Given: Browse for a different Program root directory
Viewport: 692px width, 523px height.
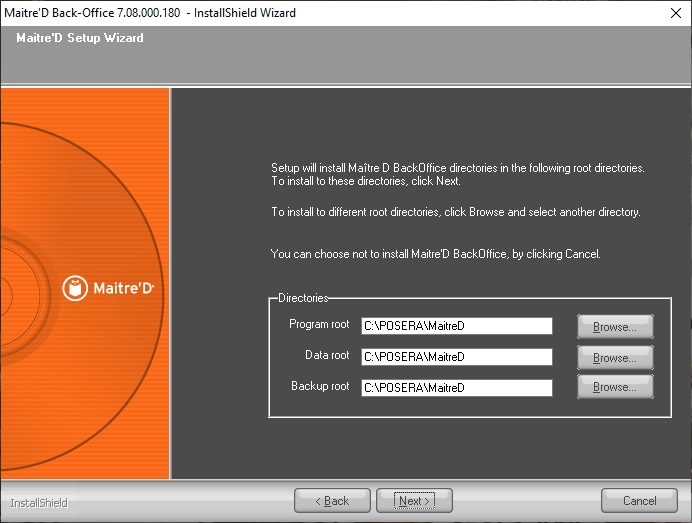Looking at the screenshot, I should point(614,327).
